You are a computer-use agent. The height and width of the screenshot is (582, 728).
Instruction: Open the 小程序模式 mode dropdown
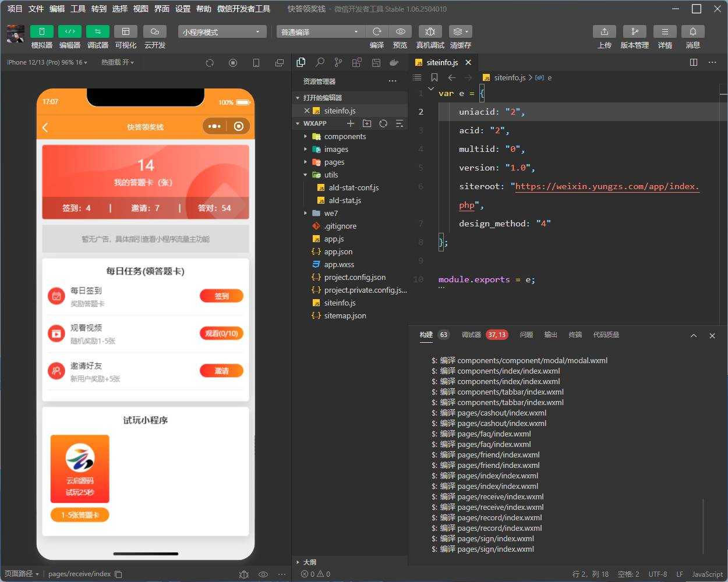222,32
